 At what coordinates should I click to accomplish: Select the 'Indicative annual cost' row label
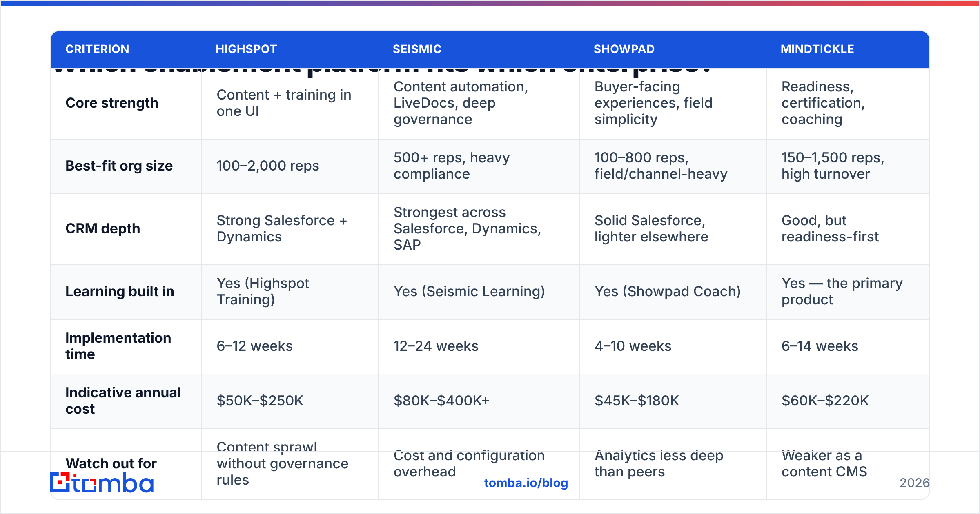click(123, 401)
